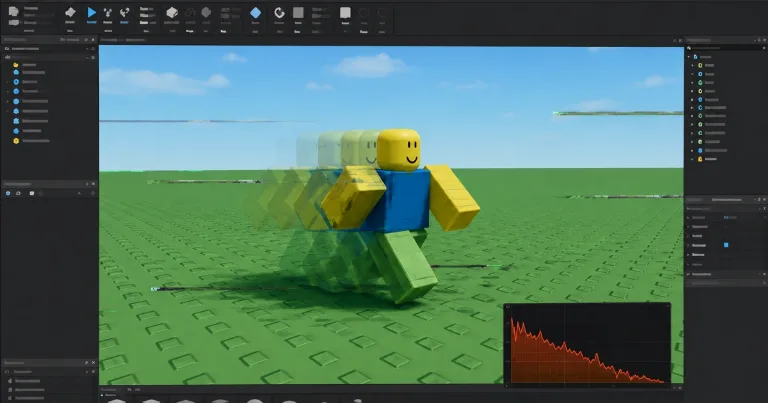Select the yellow lock-icon row in right tree

tap(705, 159)
